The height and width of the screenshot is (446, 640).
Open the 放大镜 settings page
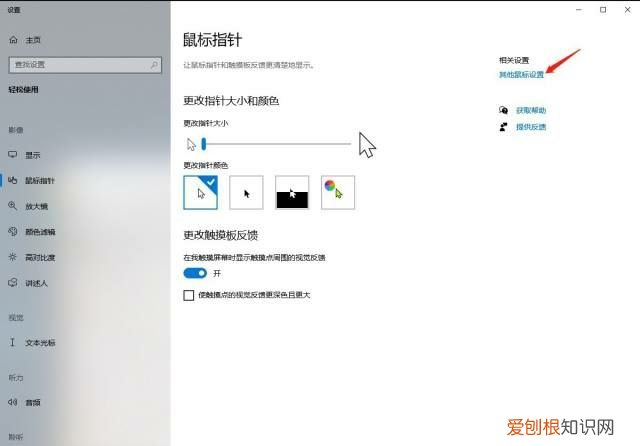[x=36, y=206]
